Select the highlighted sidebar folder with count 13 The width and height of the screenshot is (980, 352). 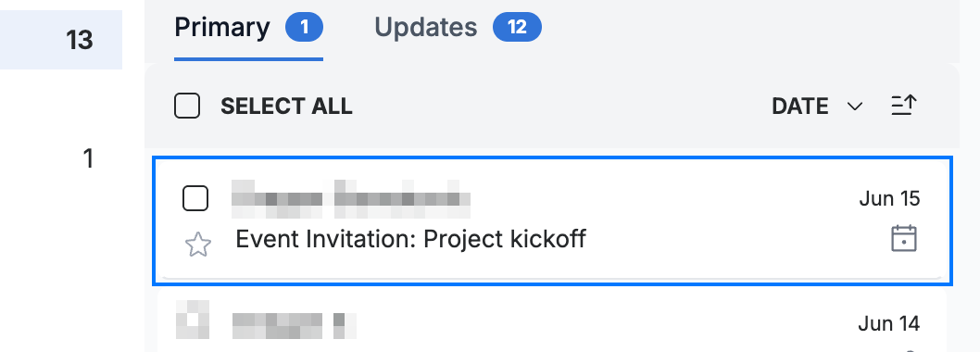(x=61, y=40)
